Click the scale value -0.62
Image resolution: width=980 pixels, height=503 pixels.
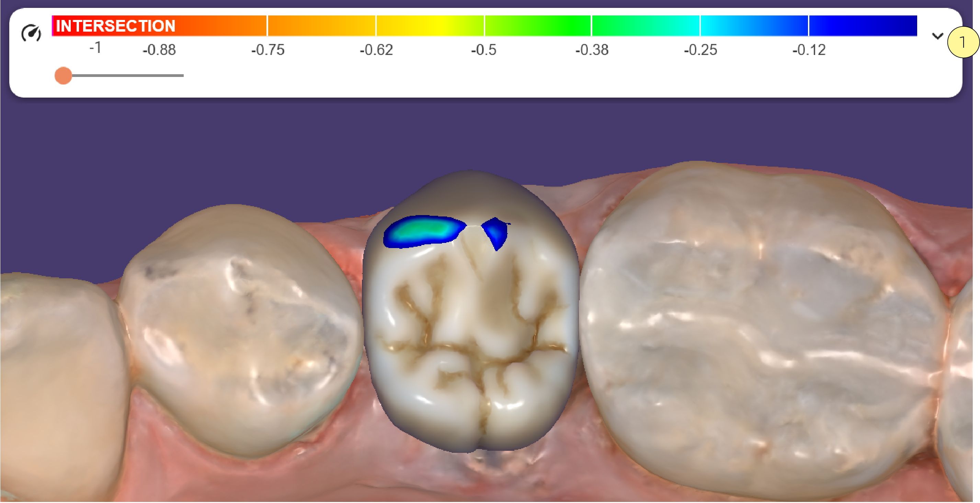(376, 49)
